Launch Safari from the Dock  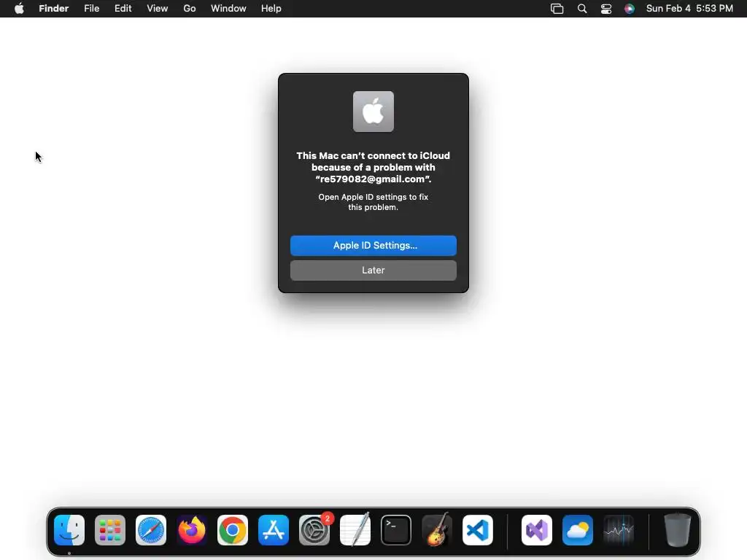pos(151,530)
